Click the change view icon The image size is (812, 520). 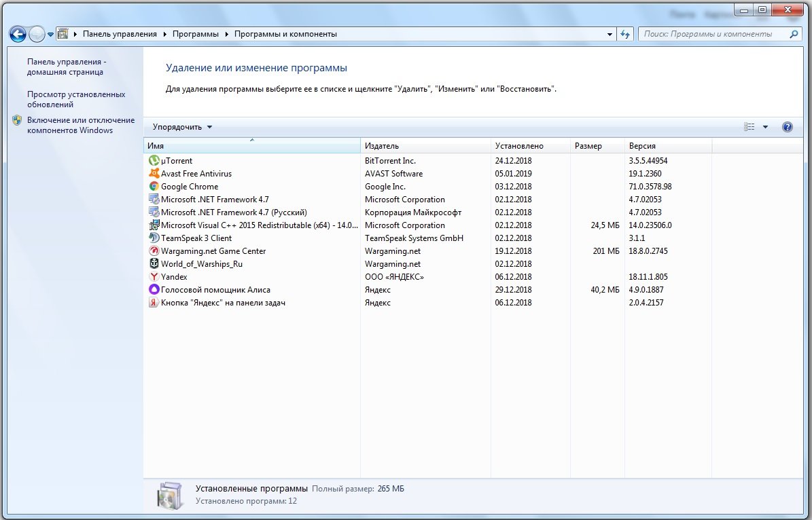click(x=749, y=127)
